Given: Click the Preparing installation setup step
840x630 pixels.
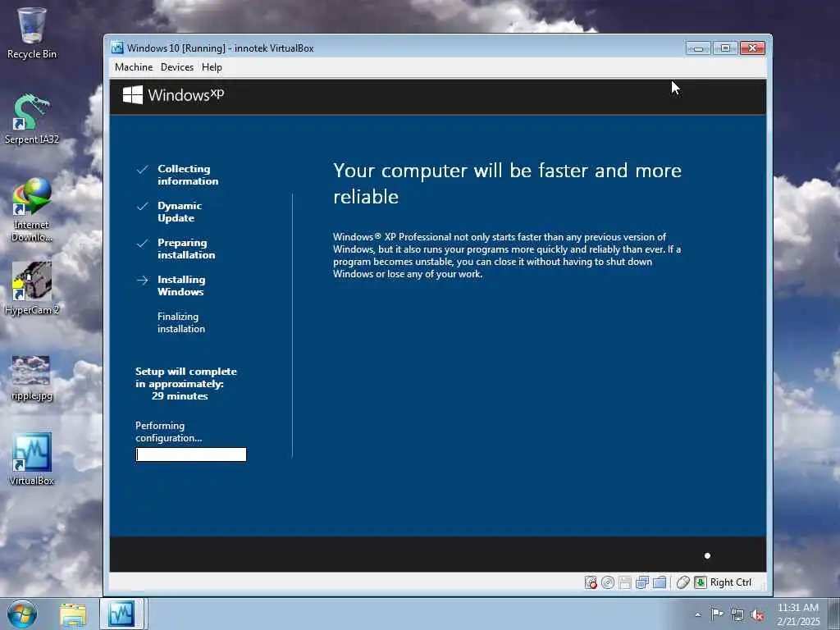Looking at the screenshot, I should click(x=186, y=249).
